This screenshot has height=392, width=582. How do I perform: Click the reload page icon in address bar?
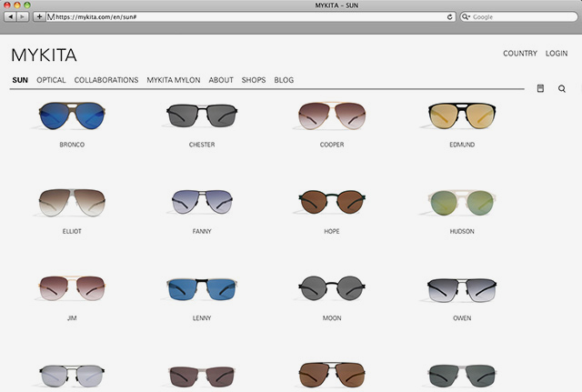449,16
